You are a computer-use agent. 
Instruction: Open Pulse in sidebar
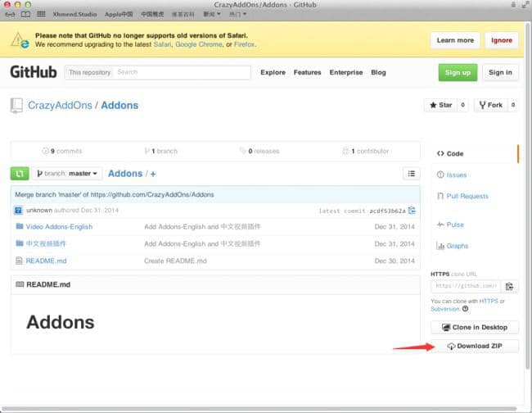point(450,225)
